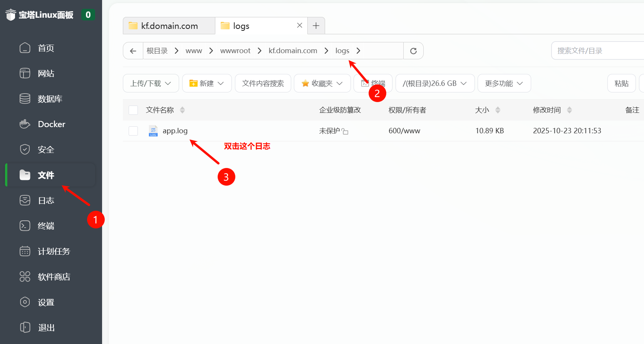This screenshot has width=644, height=344.
Task: Click the File Content Search button
Action: click(x=263, y=83)
